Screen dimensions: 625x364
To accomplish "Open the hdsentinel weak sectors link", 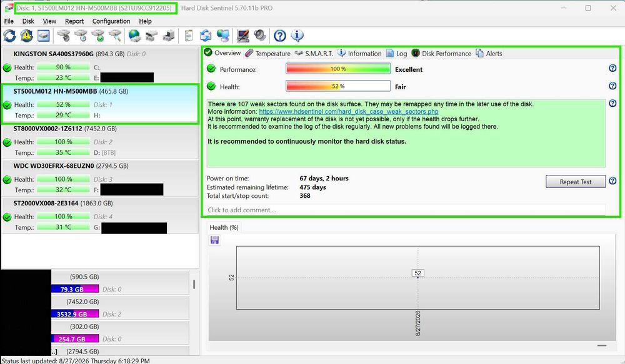I will 348,112.
